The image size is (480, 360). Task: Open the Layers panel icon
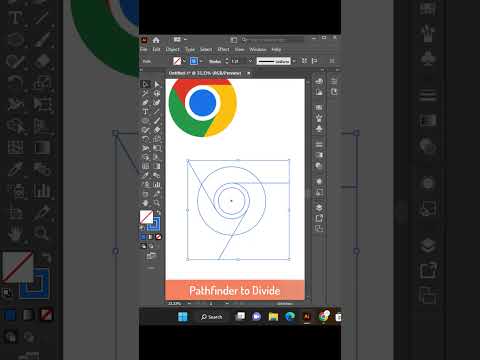point(319,208)
